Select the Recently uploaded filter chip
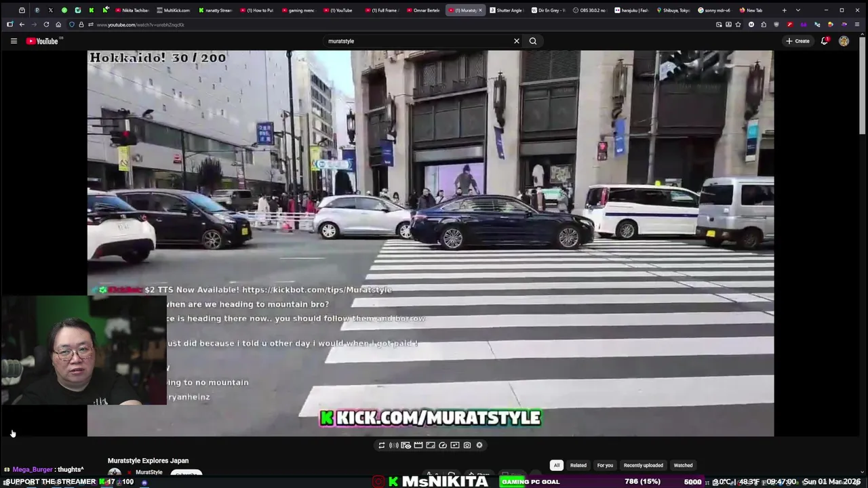868x488 pixels. (x=644, y=466)
